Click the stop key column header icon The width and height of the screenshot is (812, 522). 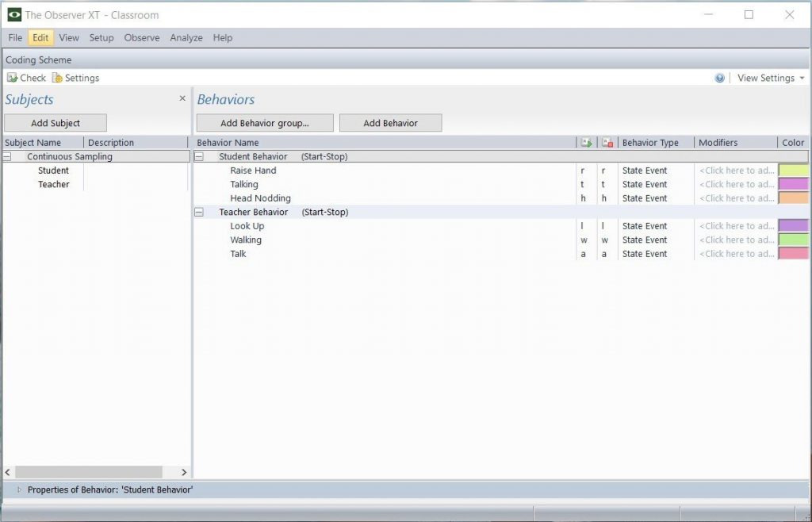click(x=607, y=143)
